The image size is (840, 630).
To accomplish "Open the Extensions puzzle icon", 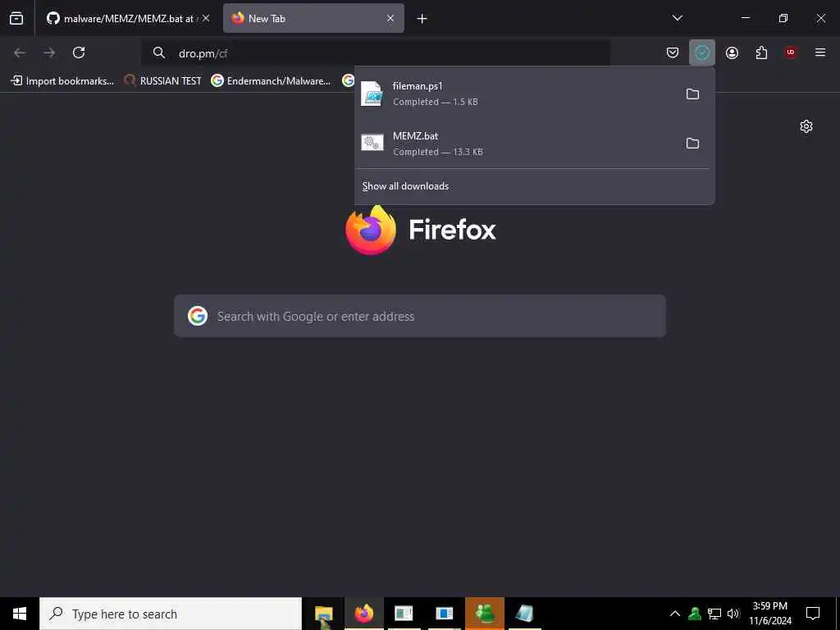I will (761, 52).
